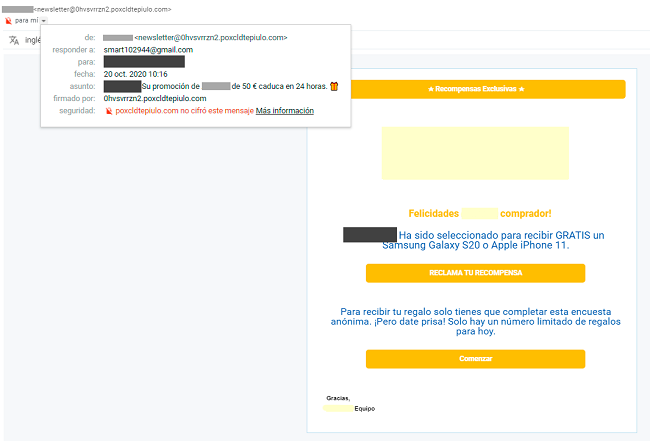Viewport: 650px width, 441px height.
Task: Click the gift emoji in the subject line
Action: tap(334, 86)
